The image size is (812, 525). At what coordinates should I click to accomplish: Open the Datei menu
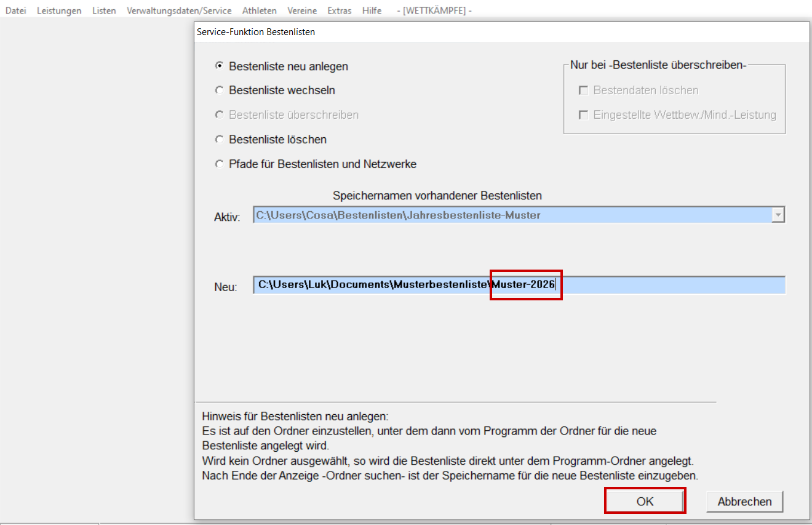point(15,10)
